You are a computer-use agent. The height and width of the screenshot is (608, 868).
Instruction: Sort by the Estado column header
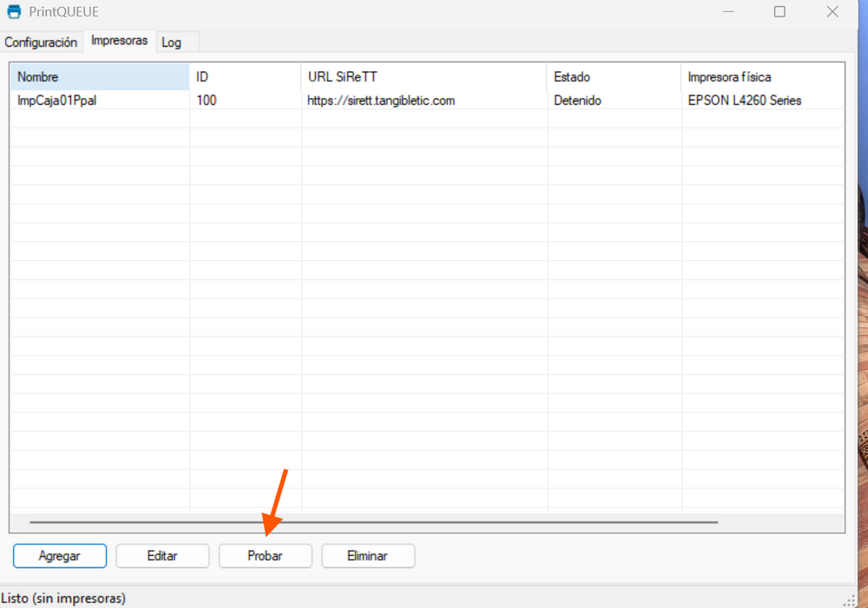(x=614, y=77)
